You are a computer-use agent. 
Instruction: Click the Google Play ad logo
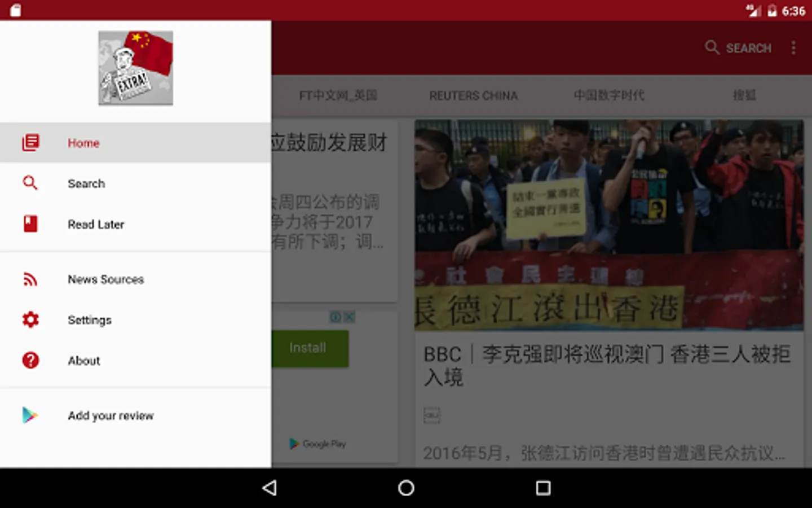[318, 444]
